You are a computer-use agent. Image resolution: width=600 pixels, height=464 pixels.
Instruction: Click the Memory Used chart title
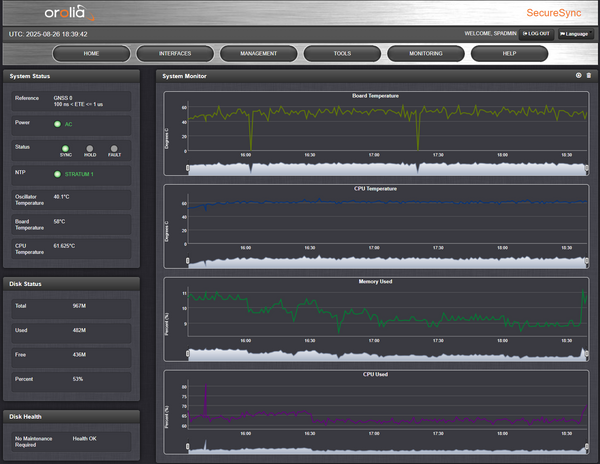tap(375, 282)
